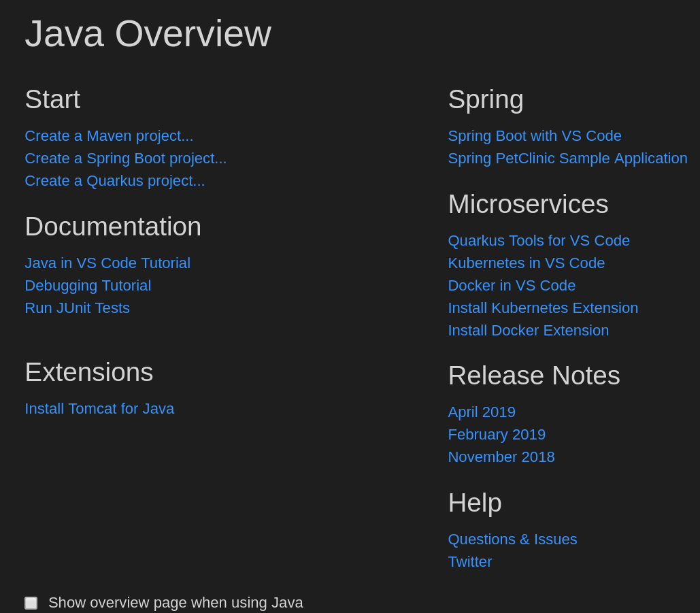Install the Kubernetes Extension

(x=543, y=308)
